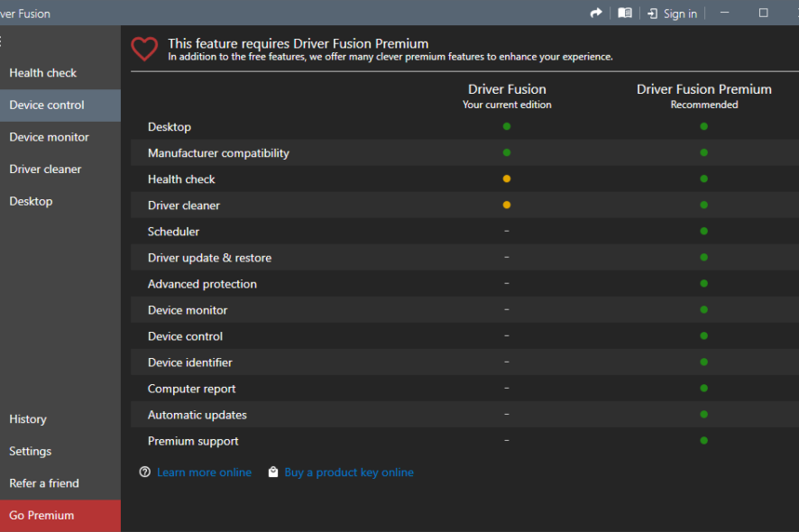Click the Computer report row label

(191, 389)
